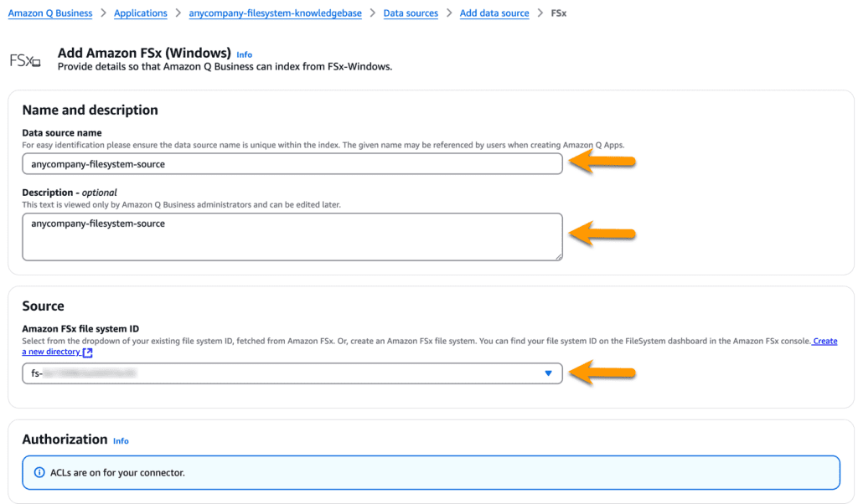Open Info link next to Authorization heading

[x=121, y=441]
